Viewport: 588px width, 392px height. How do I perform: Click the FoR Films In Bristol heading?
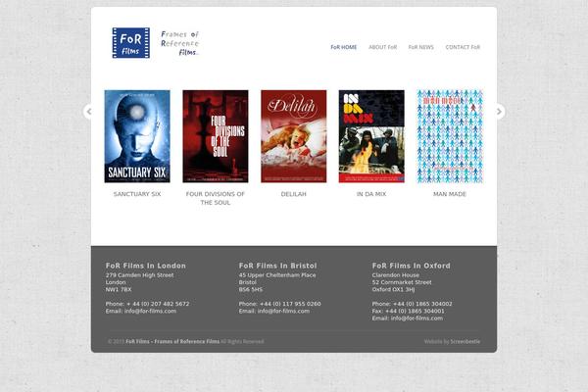278,266
